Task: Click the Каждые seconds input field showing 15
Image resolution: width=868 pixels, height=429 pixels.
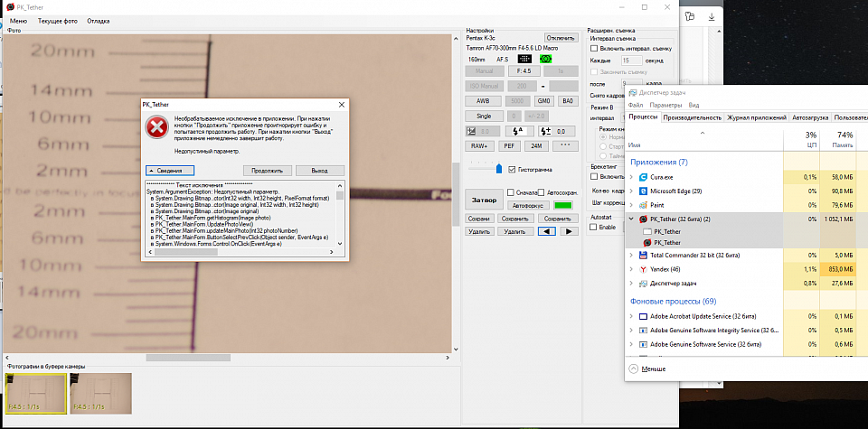Action: tap(632, 61)
